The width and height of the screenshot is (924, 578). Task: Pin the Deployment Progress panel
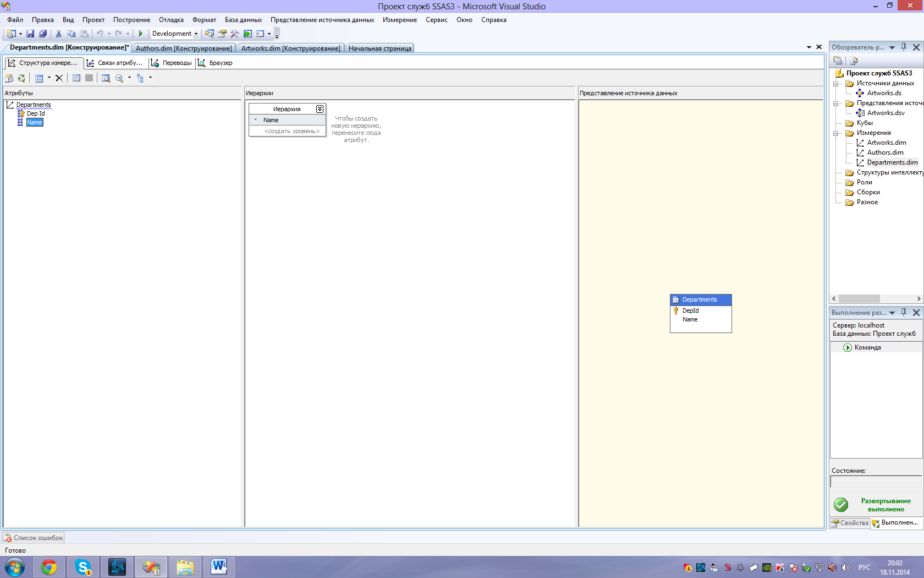point(904,312)
